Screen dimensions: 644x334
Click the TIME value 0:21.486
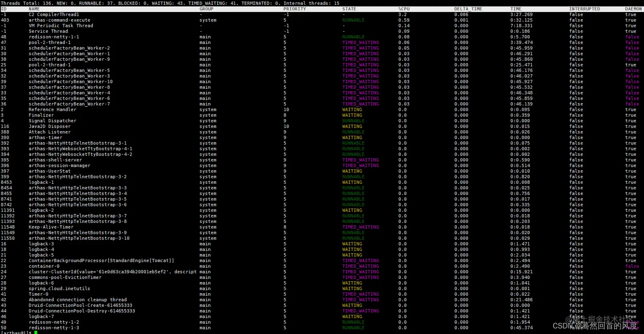[x=522, y=300]
